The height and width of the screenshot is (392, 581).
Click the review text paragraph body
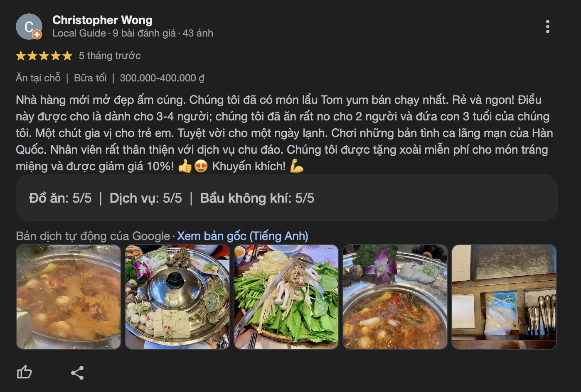[285, 133]
